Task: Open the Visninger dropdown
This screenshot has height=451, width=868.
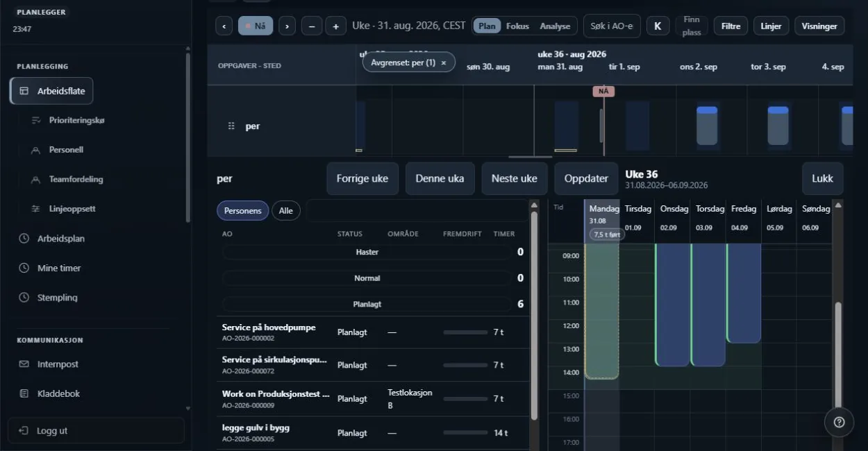Action: 819,26
